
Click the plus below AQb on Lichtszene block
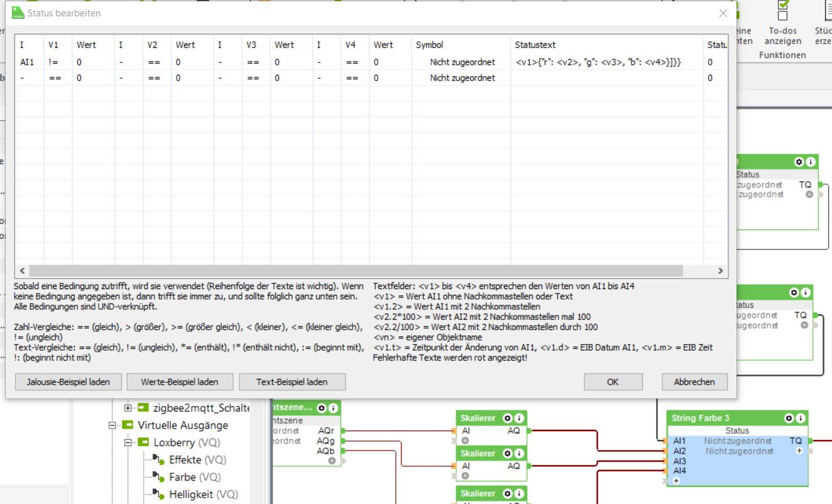point(332,461)
